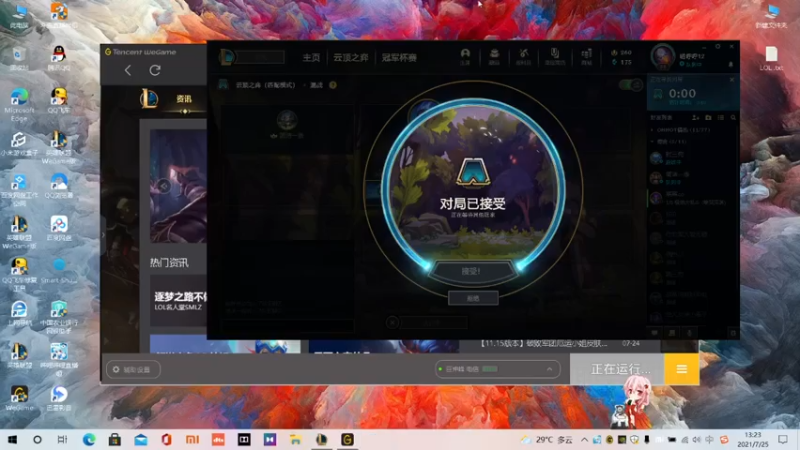Screen dimensions: 800x450
Task: Open the Smart Share desktop shortcut
Action: pos(59,271)
